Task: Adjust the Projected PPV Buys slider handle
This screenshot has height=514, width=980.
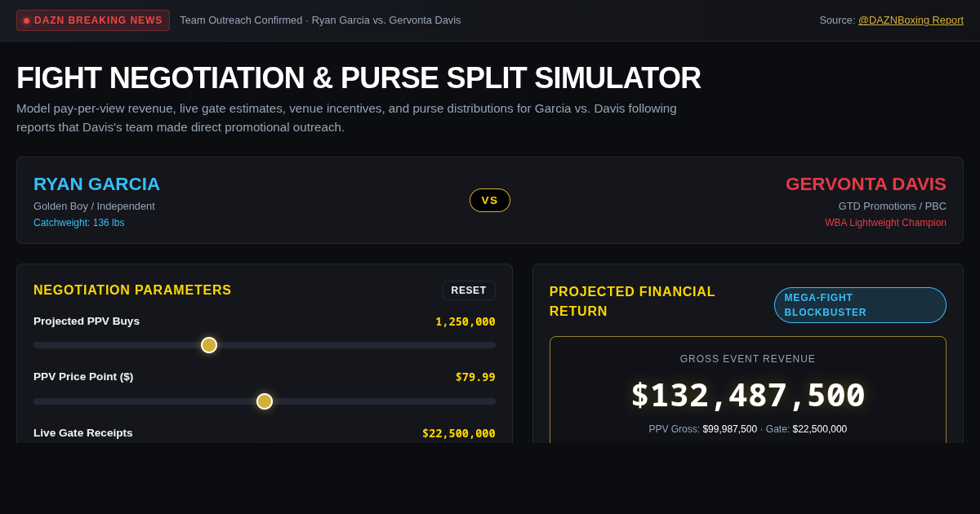Action: click(209, 345)
